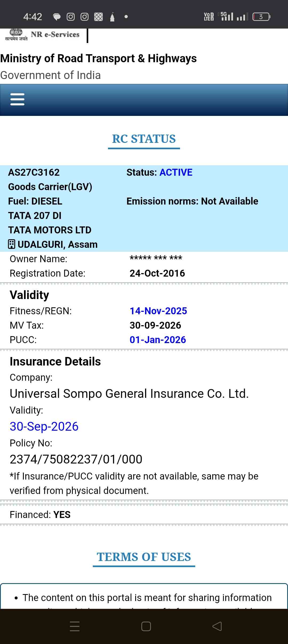Select the RC STATUS heading
Image resolution: width=288 pixels, height=644 pixels.
tap(144, 139)
